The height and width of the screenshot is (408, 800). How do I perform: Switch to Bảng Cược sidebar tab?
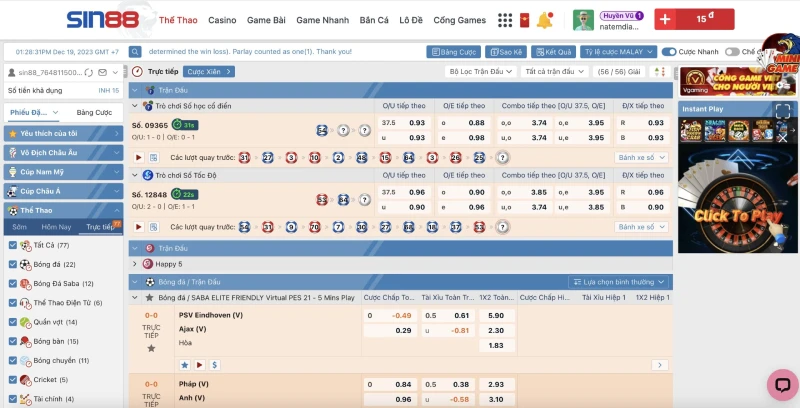94,112
